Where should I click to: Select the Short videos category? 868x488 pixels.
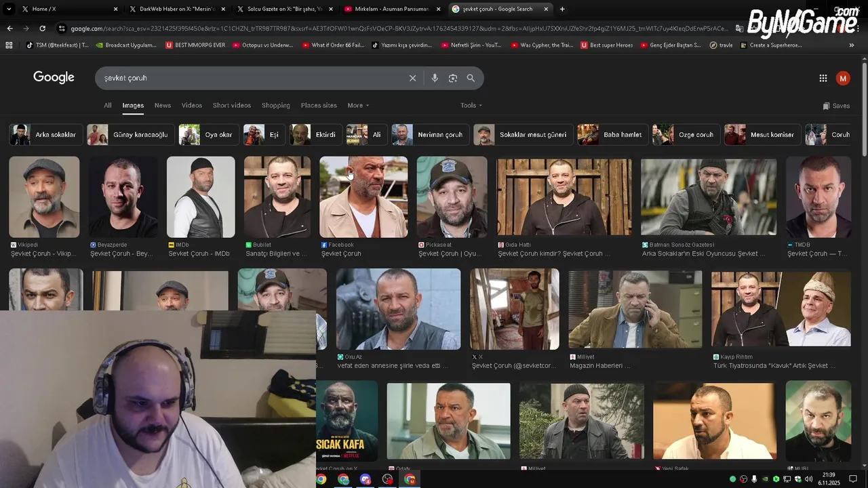tap(232, 106)
